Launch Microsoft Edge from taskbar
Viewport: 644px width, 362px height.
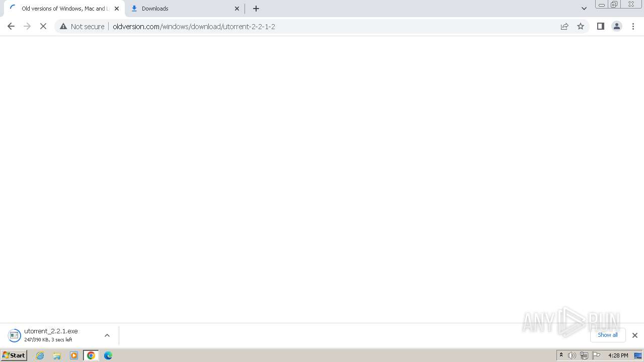(x=108, y=355)
